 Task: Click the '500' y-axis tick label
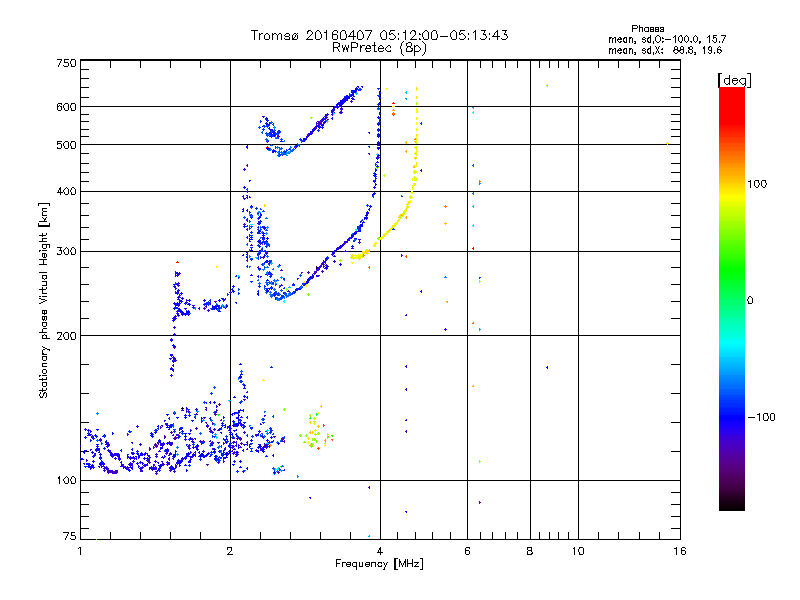point(66,145)
